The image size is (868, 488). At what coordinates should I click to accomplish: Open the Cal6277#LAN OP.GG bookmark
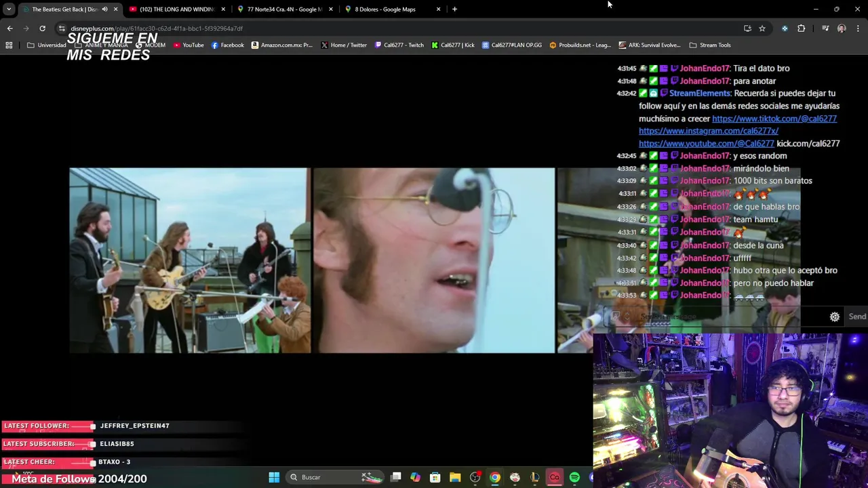coord(512,45)
